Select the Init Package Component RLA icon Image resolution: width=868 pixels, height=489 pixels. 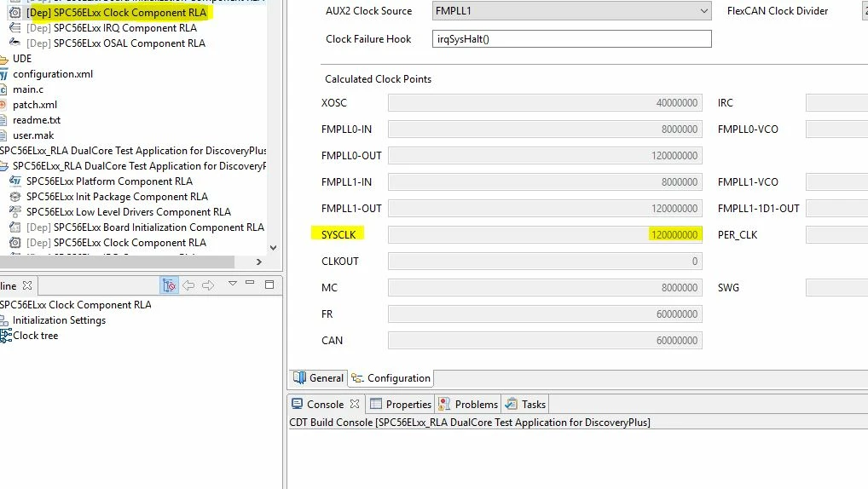15,197
